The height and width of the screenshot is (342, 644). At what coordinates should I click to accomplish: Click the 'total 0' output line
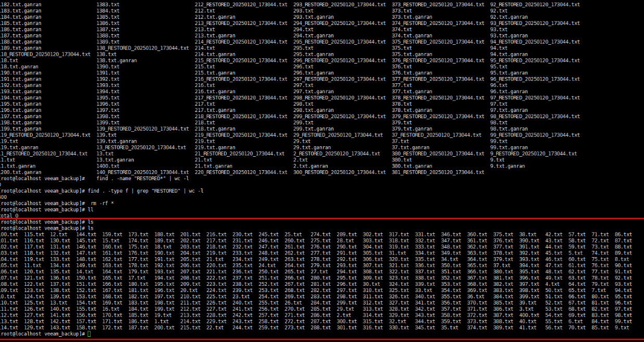tap(9, 216)
